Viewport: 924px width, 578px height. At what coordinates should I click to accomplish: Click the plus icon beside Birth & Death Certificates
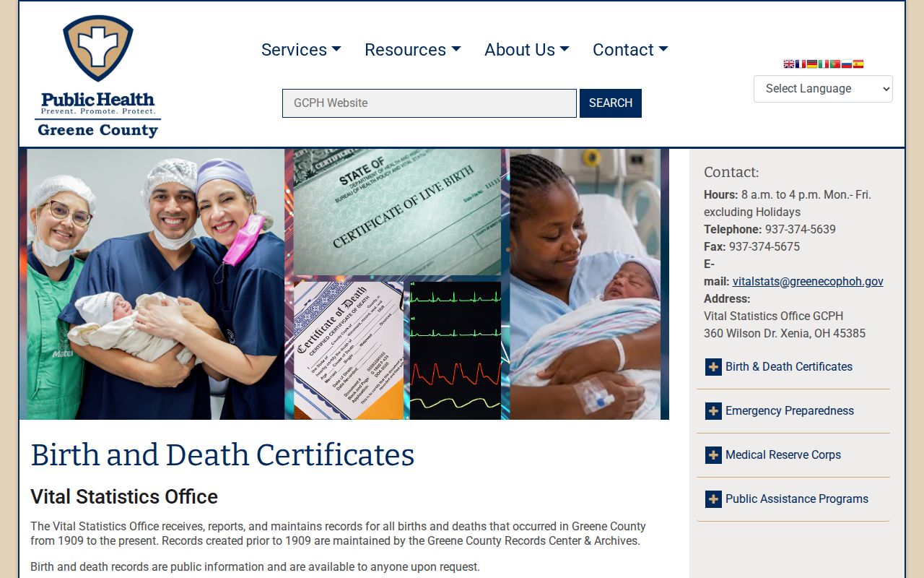[x=713, y=367]
